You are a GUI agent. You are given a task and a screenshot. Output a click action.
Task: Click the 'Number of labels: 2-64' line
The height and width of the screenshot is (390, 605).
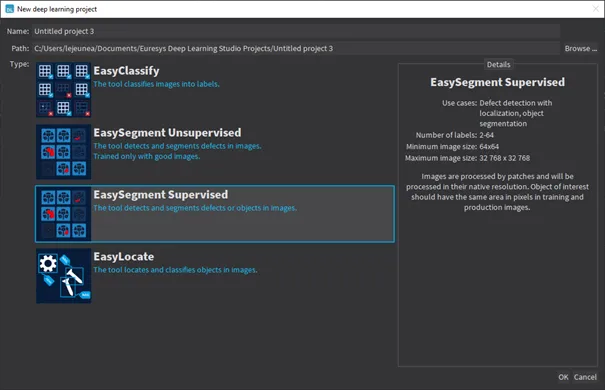(455, 135)
